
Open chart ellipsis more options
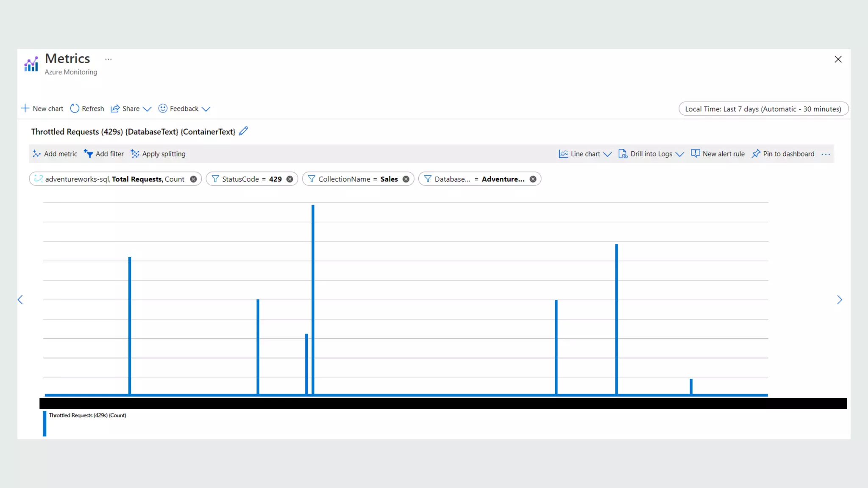[826, 154]
